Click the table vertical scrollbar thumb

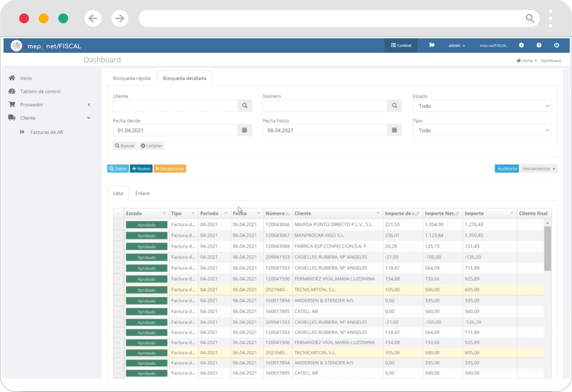[x=547, y=248]
